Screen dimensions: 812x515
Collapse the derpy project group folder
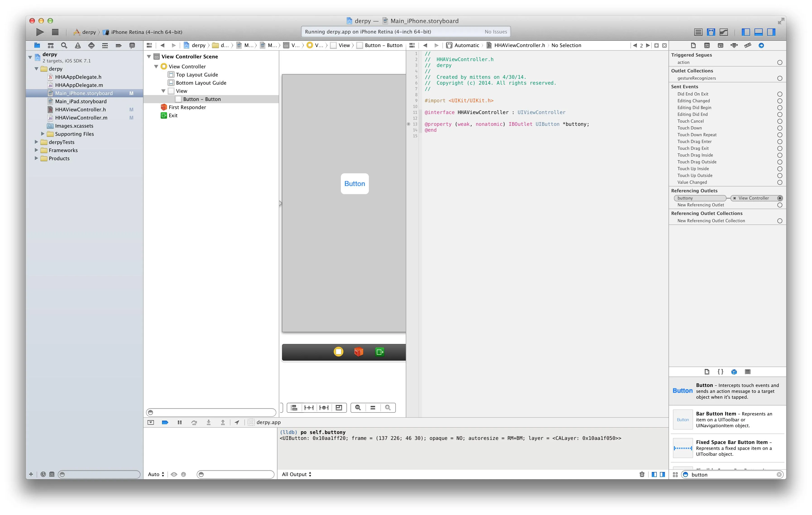click(36, 69)
